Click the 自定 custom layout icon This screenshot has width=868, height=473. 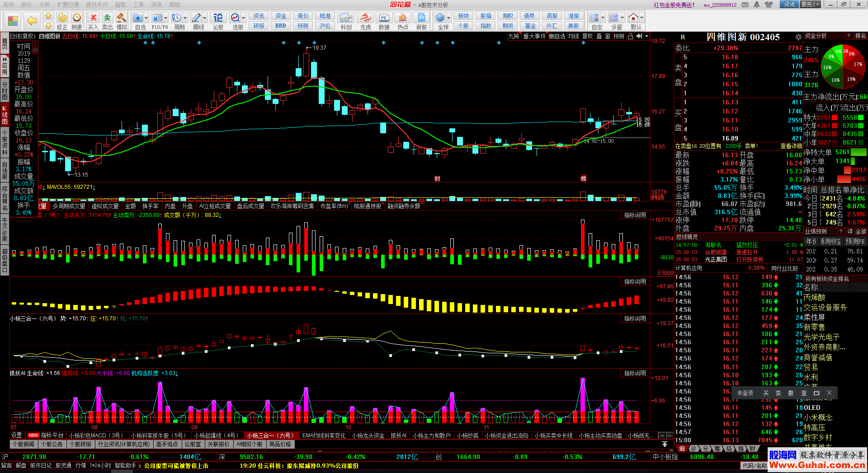[594, 21]
